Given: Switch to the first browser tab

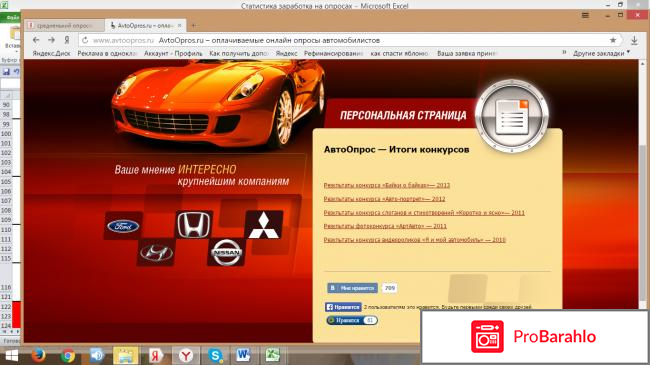Looking at the screenshot, I should click(x=64, y=25).
